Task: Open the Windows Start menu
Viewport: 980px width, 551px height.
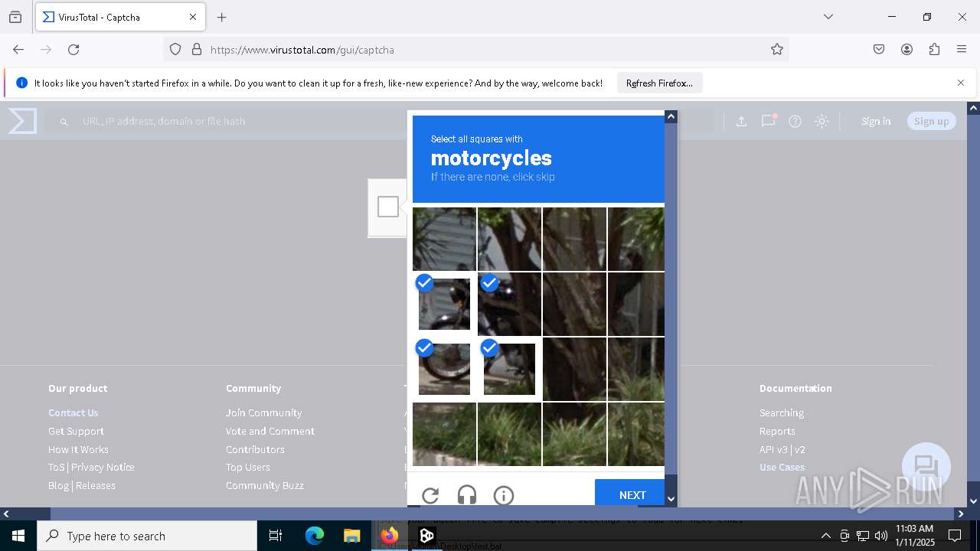Action: coord(18,536)
